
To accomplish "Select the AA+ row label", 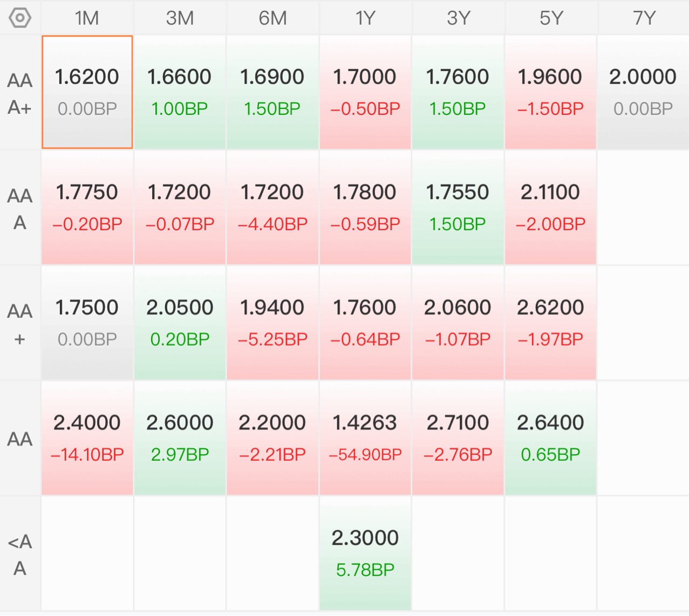I will click(x=20, y=323).
